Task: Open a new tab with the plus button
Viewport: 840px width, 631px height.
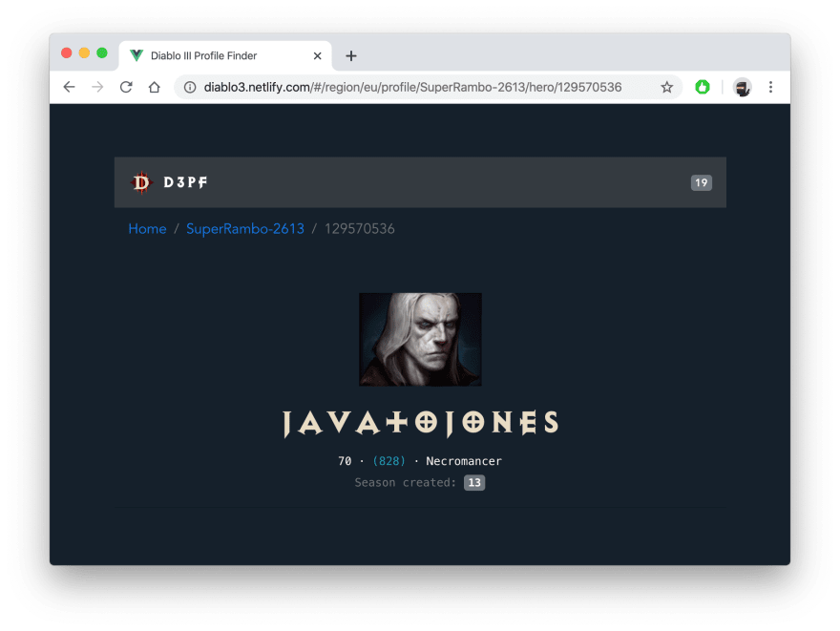Action: tap(351, 55)
